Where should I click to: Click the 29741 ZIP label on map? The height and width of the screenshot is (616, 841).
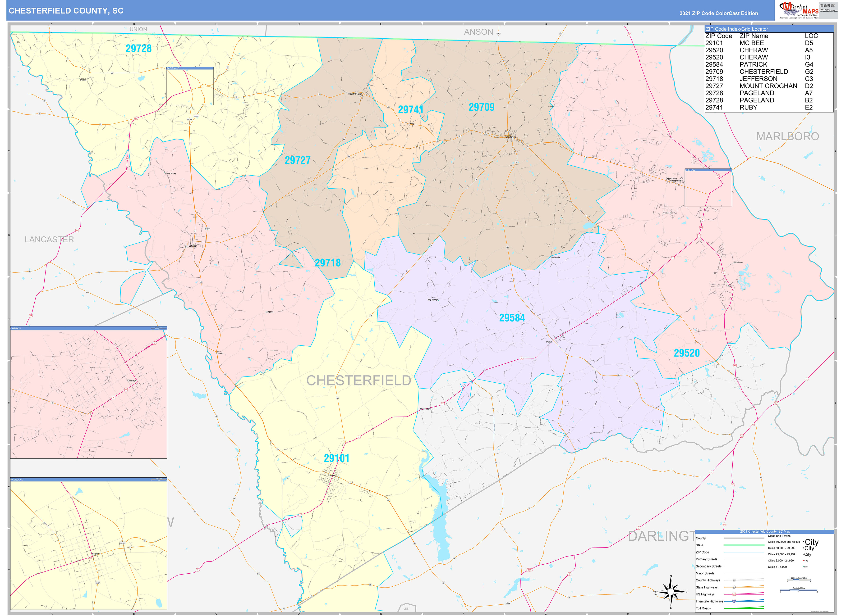(411, 110)
